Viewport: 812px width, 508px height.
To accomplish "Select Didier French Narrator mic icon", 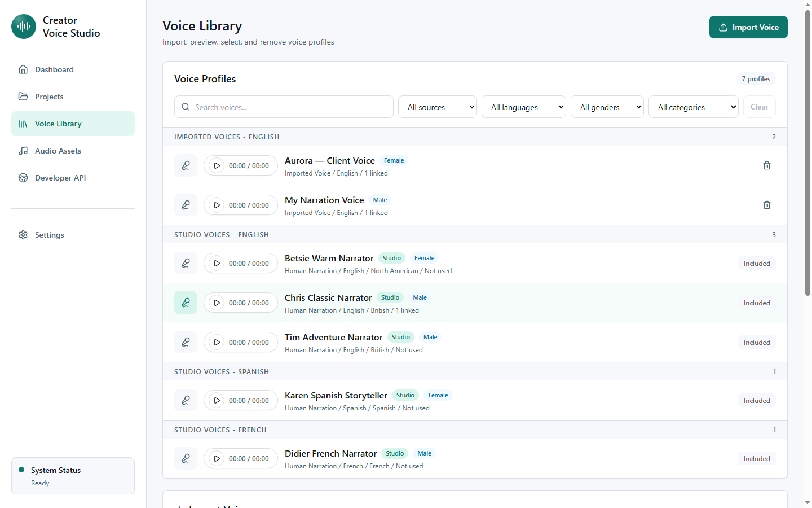I will pyautogui.click(x=186, y=458).
